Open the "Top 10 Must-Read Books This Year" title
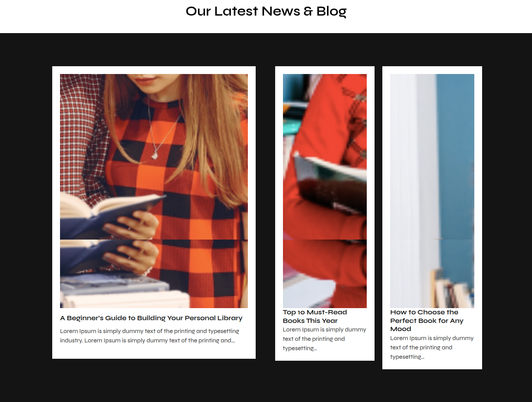This screenshot has height=402, width=532. coord(315,316)
